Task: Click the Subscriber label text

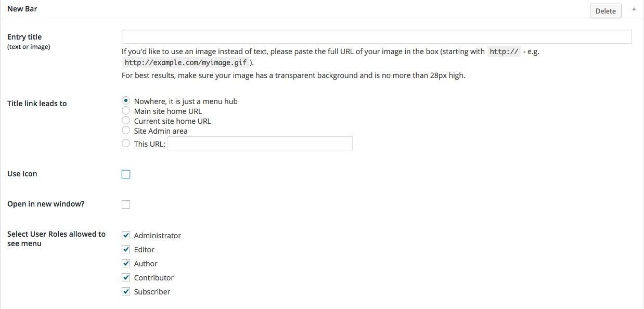Action: coord(152,292)
